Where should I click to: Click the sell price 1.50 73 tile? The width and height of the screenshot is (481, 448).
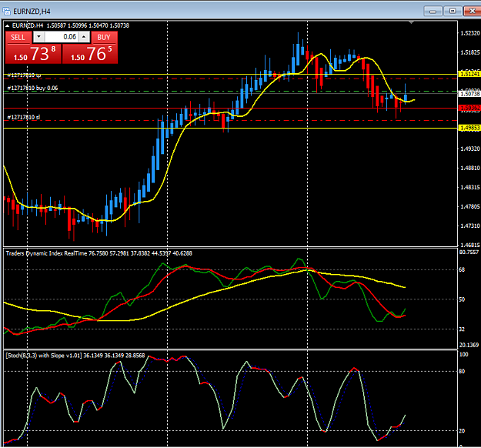(33, 54)
